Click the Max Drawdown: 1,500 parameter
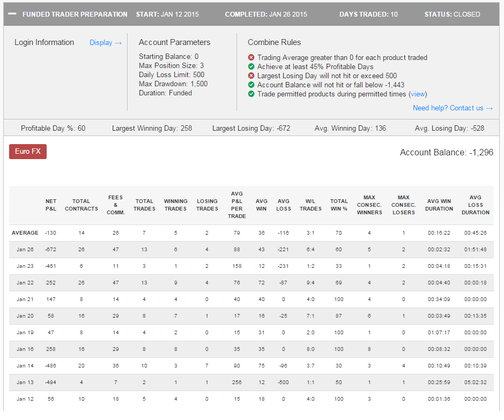This screenshot has width=504, height=420. (173, 84)
